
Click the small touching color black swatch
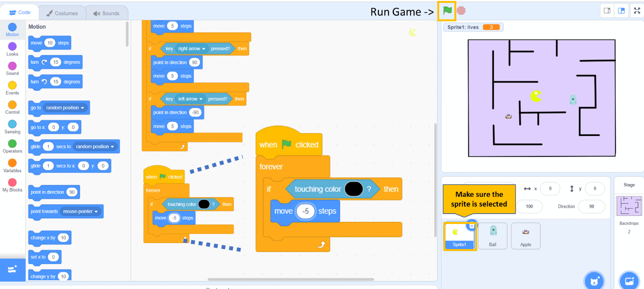click(204, 204)
